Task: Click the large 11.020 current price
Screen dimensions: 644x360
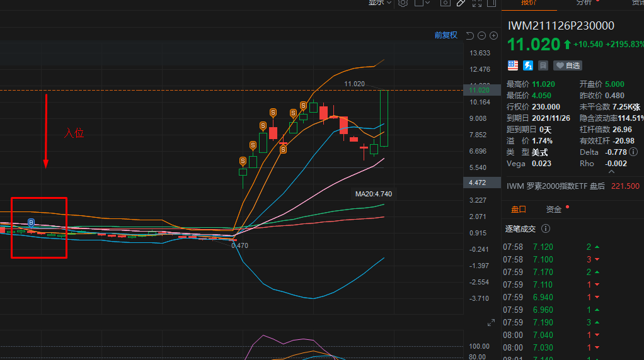Action: 534,44
